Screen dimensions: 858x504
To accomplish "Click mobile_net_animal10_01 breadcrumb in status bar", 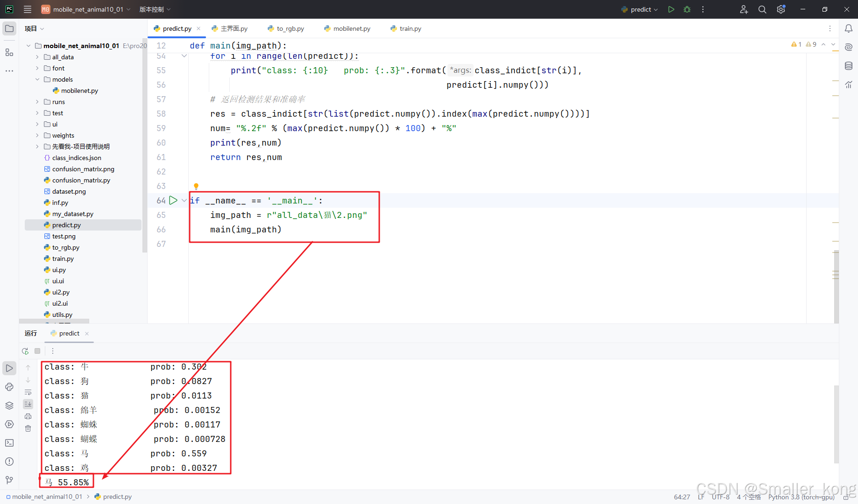I will click(44, 497).
